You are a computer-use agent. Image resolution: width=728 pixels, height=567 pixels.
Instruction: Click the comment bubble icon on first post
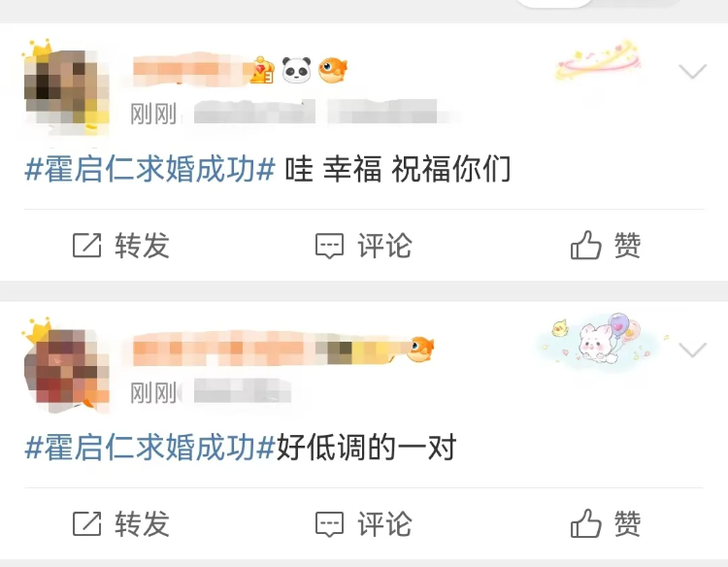[330, 246]
